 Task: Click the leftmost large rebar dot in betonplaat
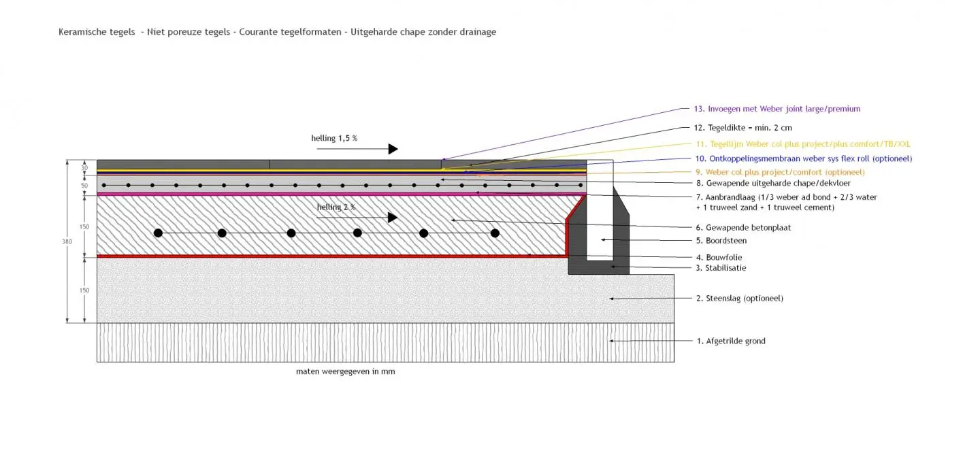[158, 233]
